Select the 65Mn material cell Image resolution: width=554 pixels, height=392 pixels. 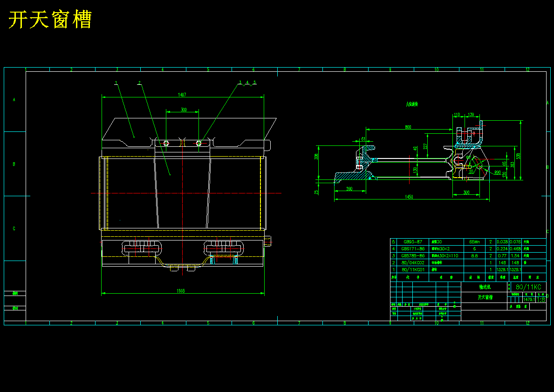[x=474, y=242]
